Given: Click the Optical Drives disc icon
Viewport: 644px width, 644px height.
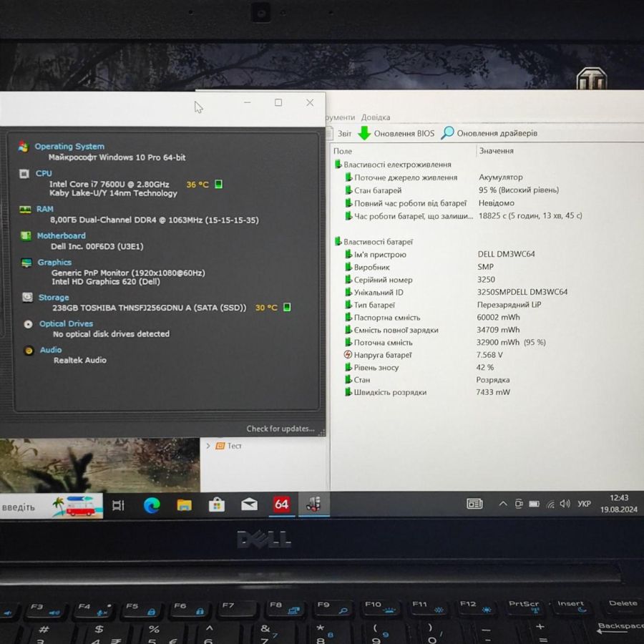Looking at the screenshot, I should pyautogui.click(x=28, y=324).
